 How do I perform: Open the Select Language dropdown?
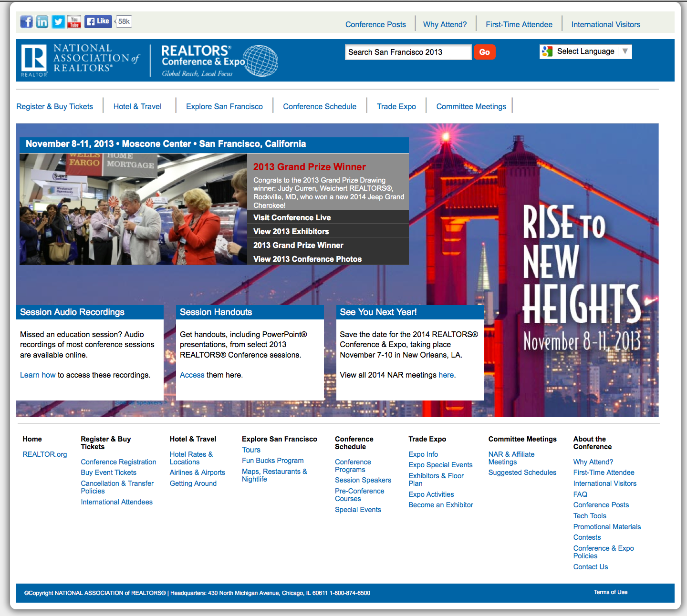(x=586, y=51)
